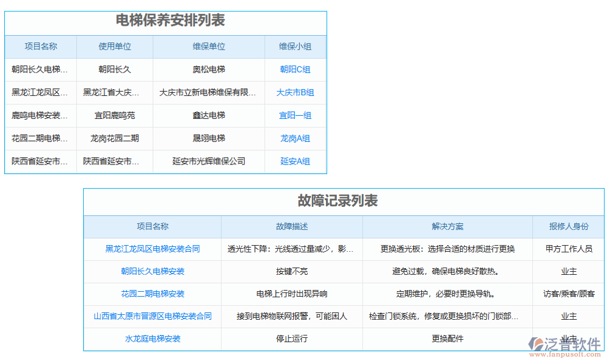Select the 朝阳C组 maintenance group link
The height and width of the screenshot is (364, 607).
coord(295,70)
